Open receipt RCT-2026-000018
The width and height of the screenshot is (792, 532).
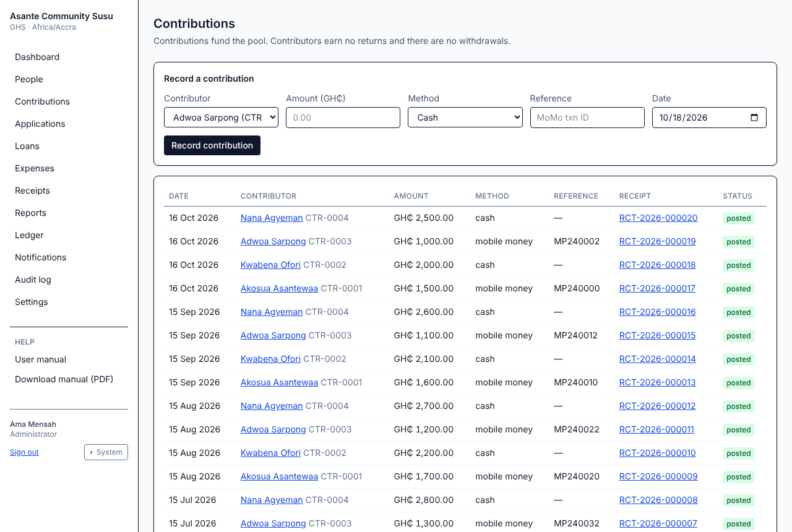pos(657,265)
